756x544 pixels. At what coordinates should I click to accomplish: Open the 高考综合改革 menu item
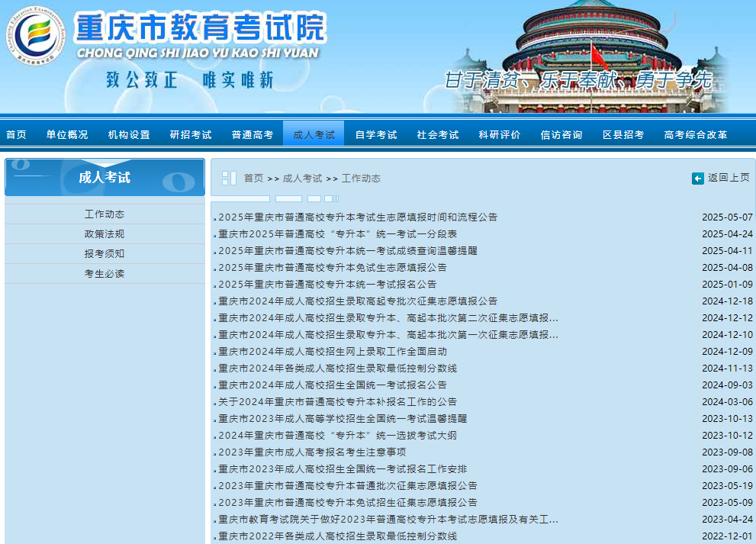click(694, 133)
